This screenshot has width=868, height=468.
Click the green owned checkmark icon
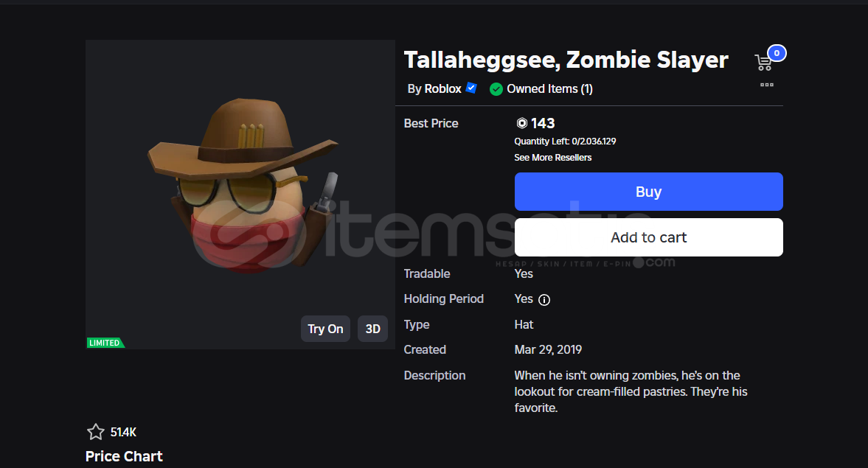click(x=496, y=89)
